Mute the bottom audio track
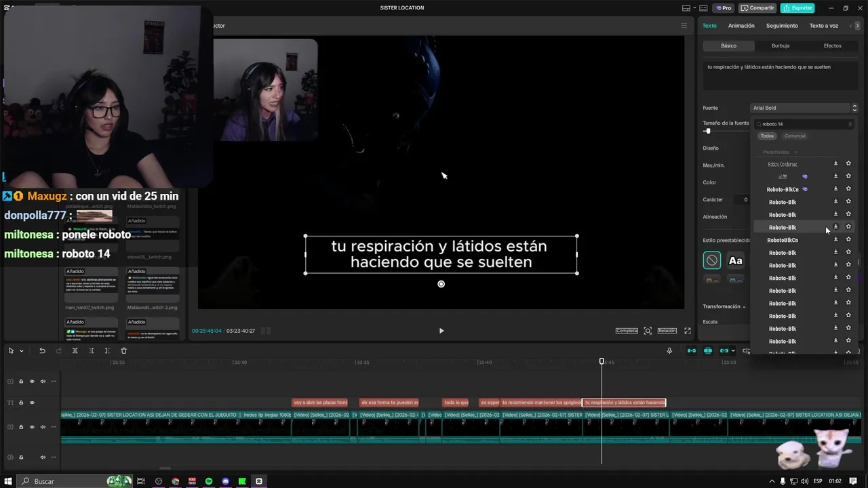 [x=43, y=457]
